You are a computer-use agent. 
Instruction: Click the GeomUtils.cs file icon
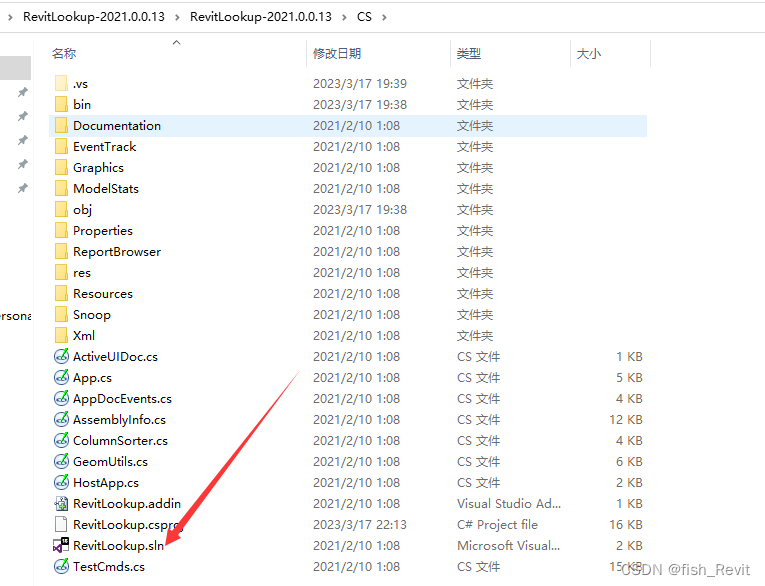pyautogui.click(x=61, y=461)
